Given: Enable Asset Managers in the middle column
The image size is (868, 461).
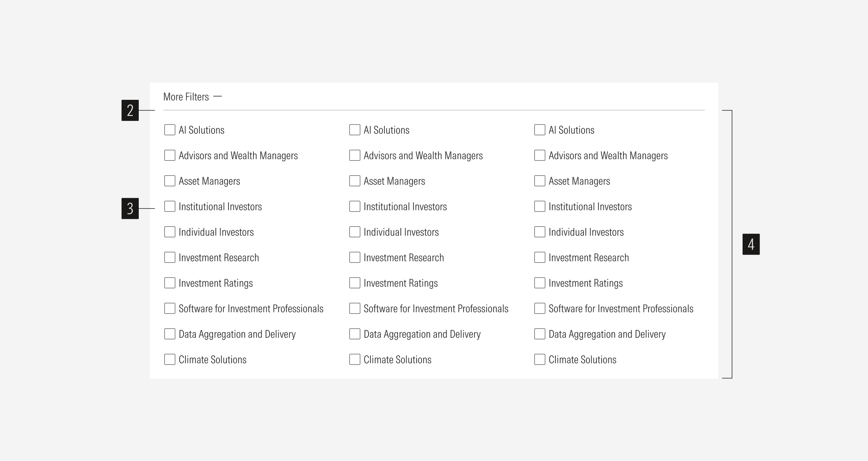Looking at the screenshot, I should coord(355,181).
